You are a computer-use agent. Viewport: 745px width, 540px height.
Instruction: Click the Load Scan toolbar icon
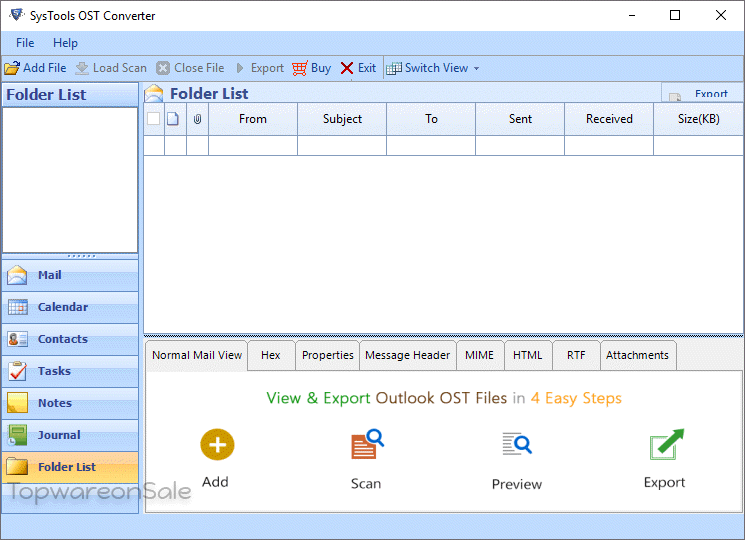point(82,68)
